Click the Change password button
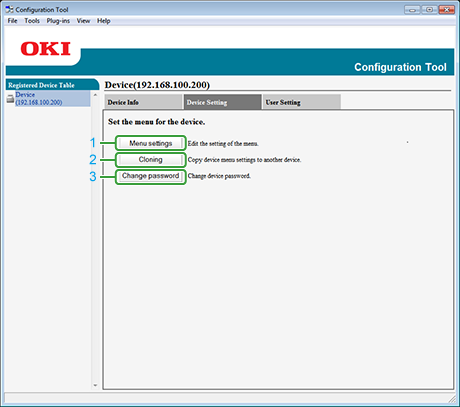The height and width of the screenshot is (407, 460). (151, 176)
